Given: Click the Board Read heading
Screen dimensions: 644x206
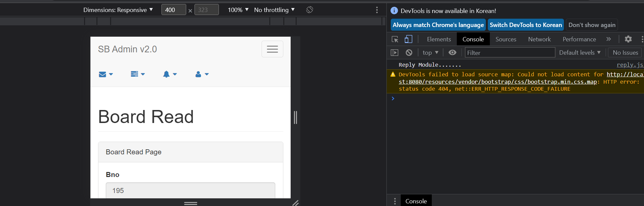Looking at the screenshot, I should click(146, 117).
